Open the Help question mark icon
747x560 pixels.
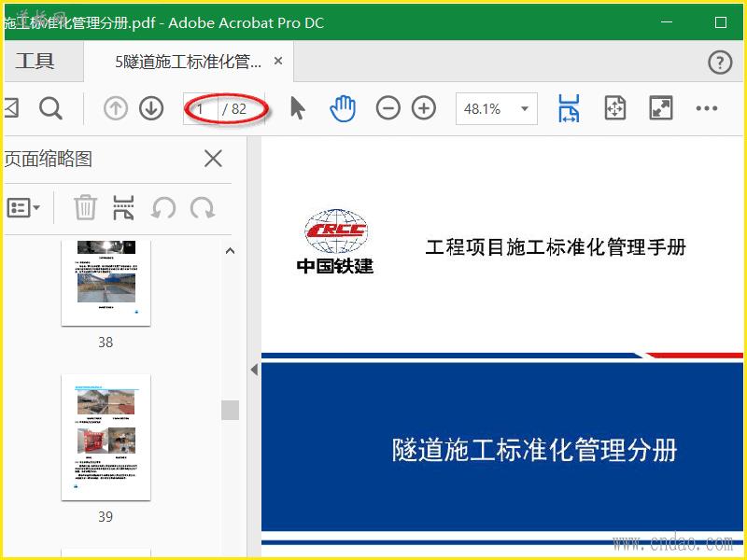[x=719, y=62]
